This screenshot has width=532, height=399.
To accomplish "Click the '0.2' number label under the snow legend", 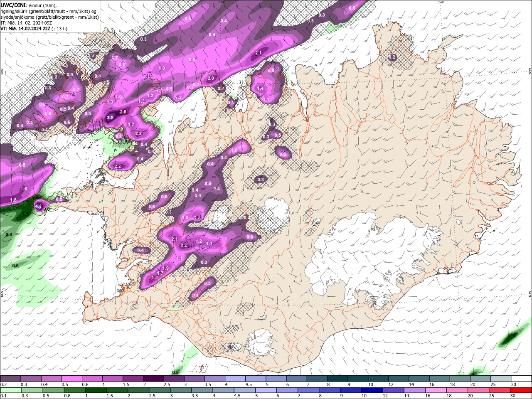I will pyautogui.click(x=3, y=384).
